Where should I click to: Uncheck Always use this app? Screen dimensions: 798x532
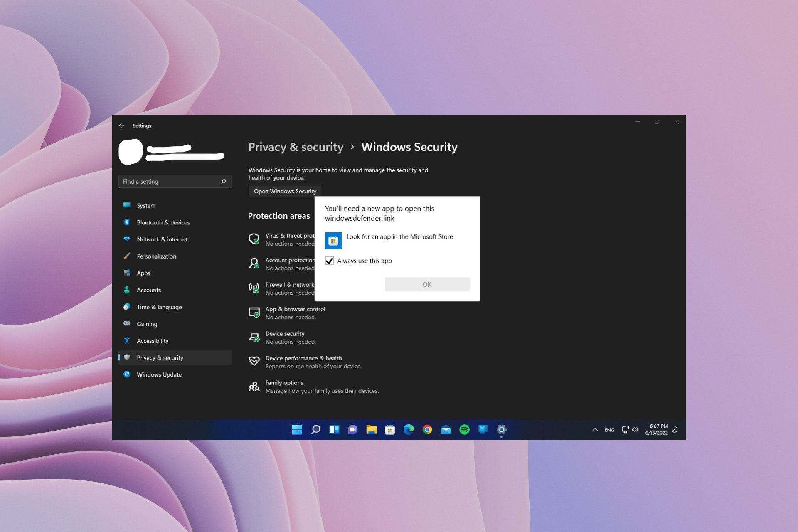coord(329,261)
